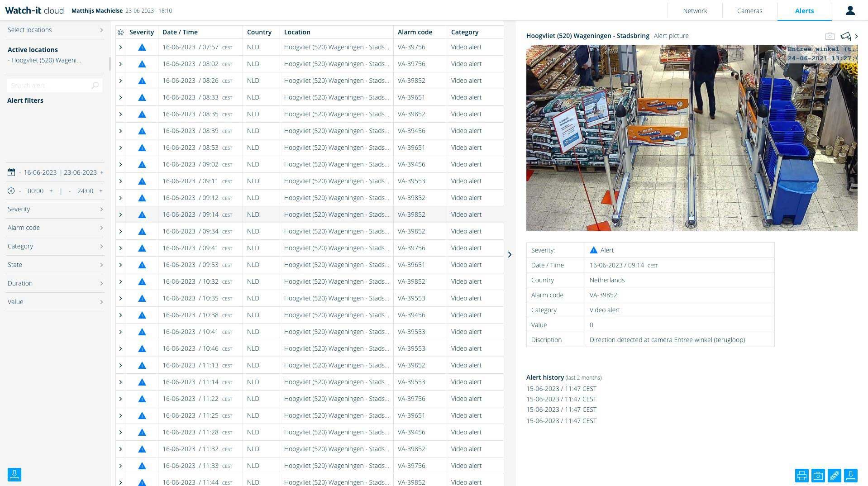Click the clock icon for time filtering

[x=11, y=191]
